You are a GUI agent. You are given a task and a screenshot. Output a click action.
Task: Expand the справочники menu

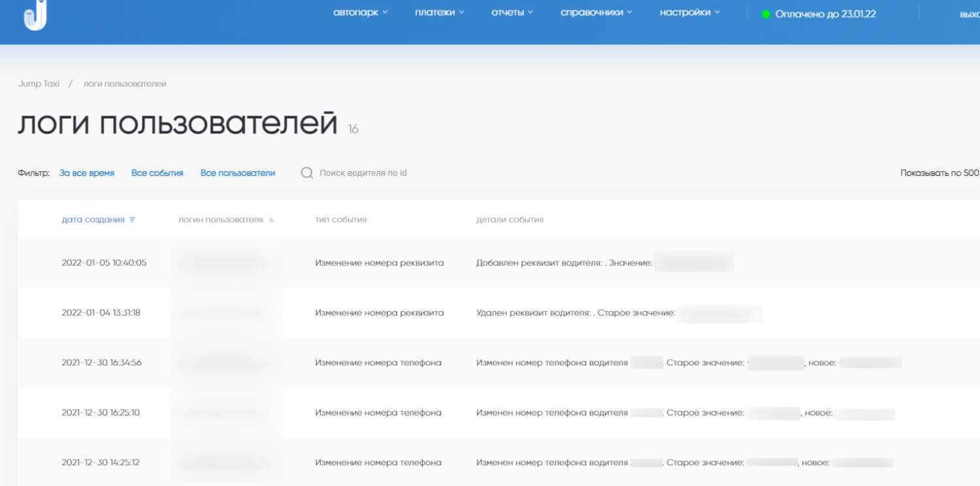(x=596, y=12)
